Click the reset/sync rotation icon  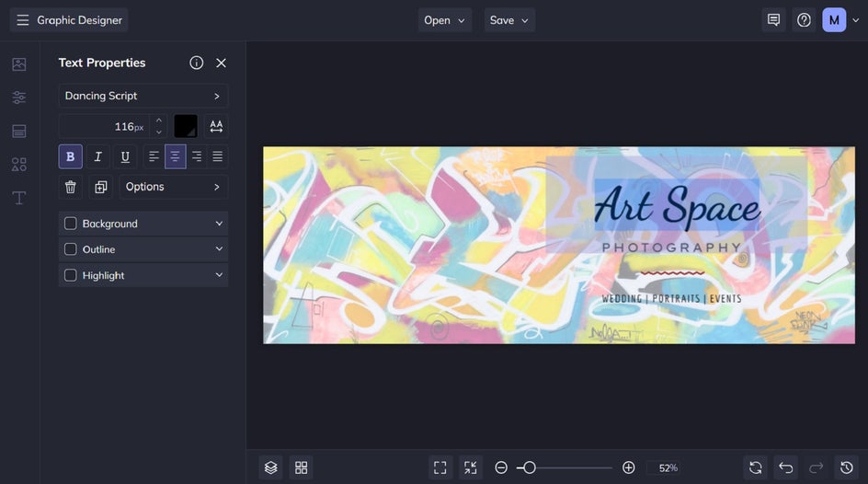click(x=756, y=468)
